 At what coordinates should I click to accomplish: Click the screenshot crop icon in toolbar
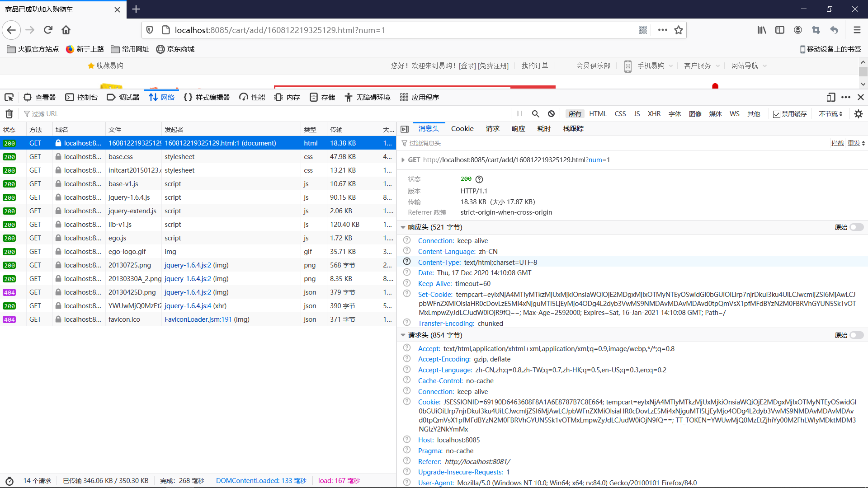click(816, 30)
